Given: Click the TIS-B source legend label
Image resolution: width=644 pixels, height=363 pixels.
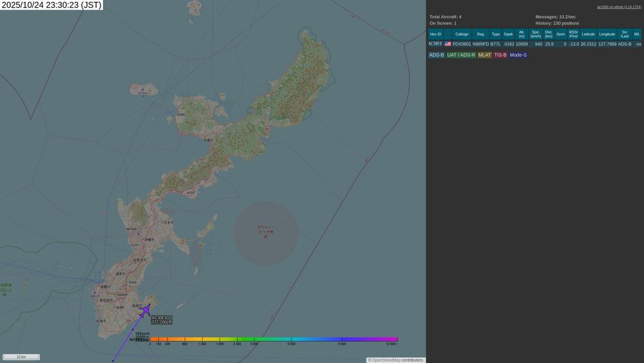Looking at the screenshot, I should click(x=500, y=55).
